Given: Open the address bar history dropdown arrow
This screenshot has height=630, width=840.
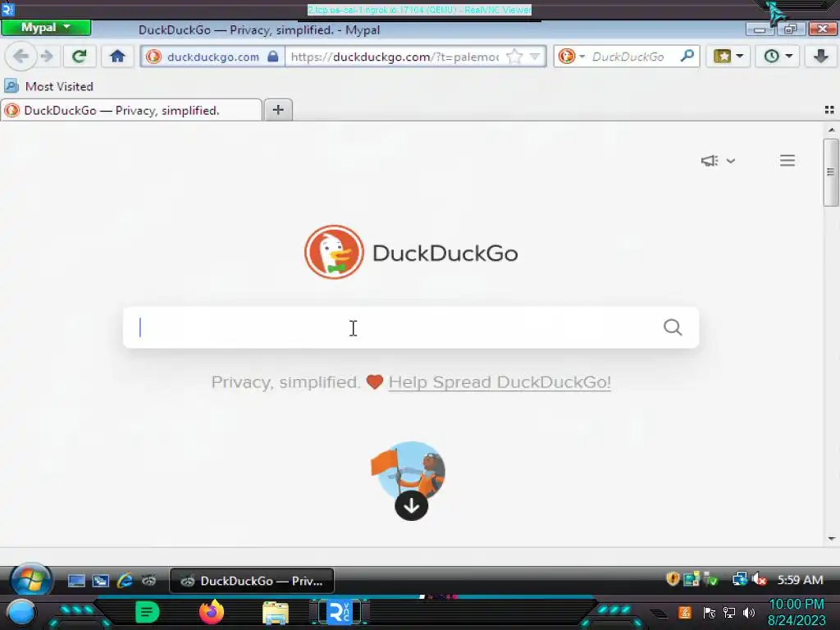Looking at the screenshot, I should (535, 57).
